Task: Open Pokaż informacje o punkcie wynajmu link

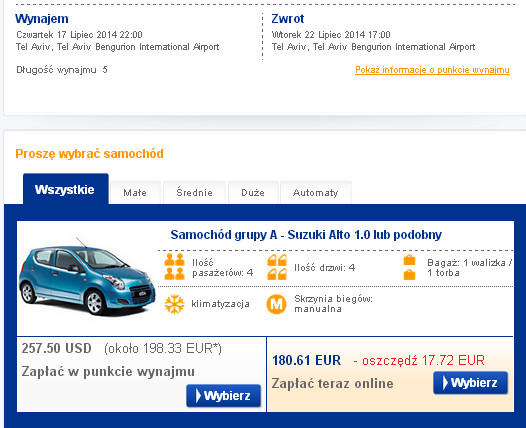Action: point(432,70)
